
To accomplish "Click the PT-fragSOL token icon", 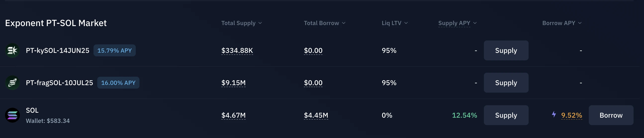I will (x=12, y=83).
